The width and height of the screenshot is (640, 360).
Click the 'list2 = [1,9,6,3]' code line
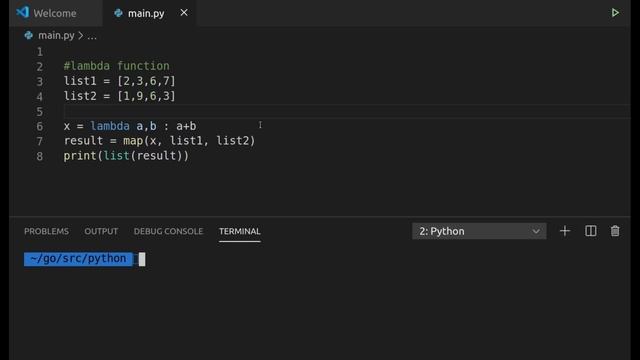click(x=119, y=96)
